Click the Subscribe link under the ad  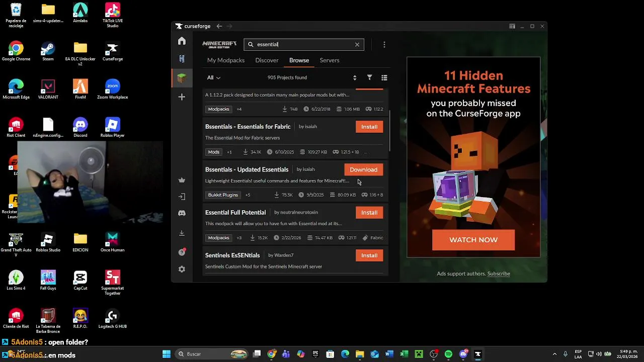[x=499, y=274]
